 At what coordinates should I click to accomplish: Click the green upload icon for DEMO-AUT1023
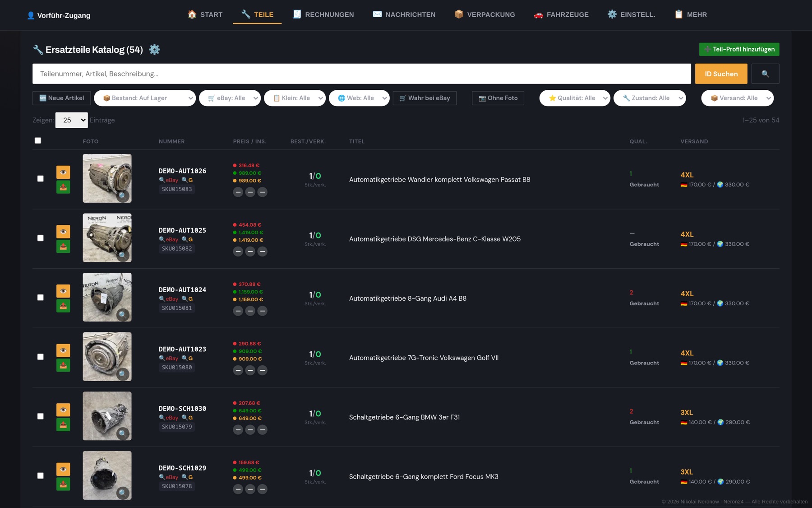[63, 365]
